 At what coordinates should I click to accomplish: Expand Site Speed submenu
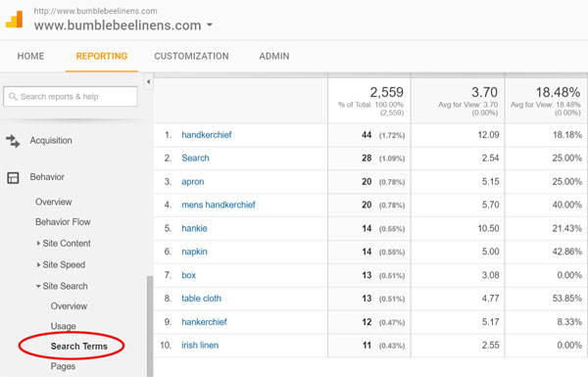point(61,264)
